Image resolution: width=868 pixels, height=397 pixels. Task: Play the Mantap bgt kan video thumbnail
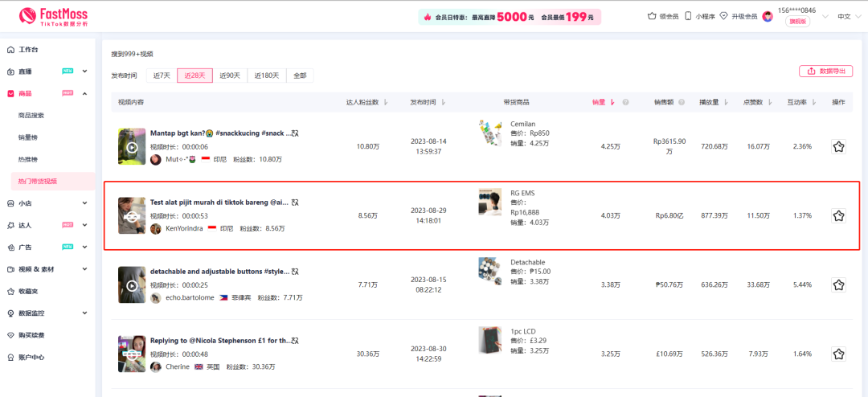tap(131, 147)
